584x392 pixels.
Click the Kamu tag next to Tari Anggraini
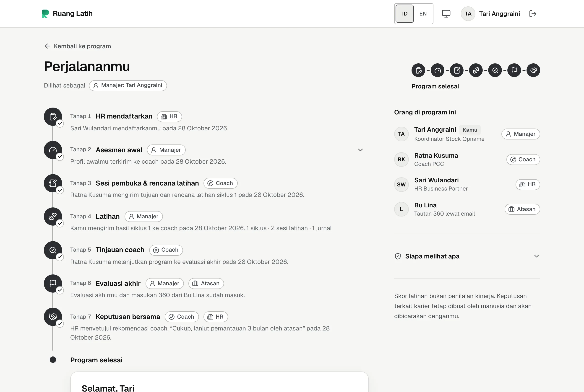pos(470,130)
